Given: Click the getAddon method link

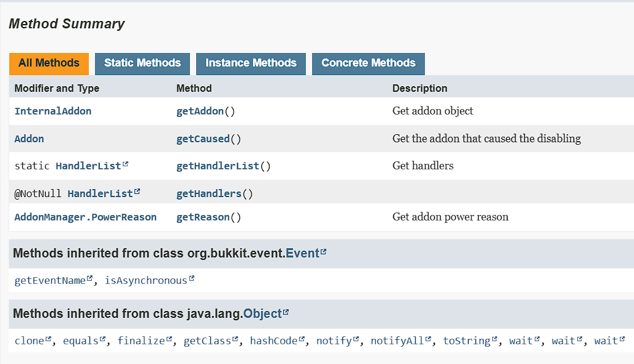Looking at the screenshot, I should click(200, 111).
